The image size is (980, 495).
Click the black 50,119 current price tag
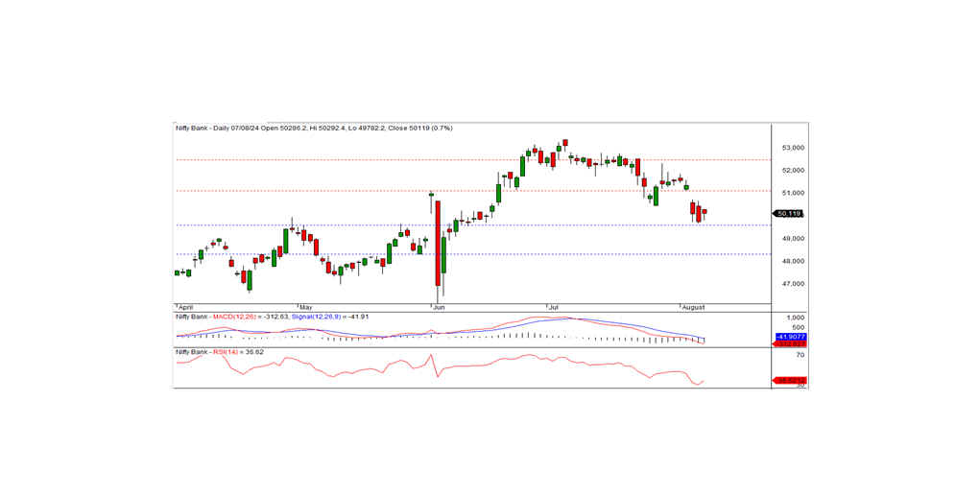click(789, 214)
